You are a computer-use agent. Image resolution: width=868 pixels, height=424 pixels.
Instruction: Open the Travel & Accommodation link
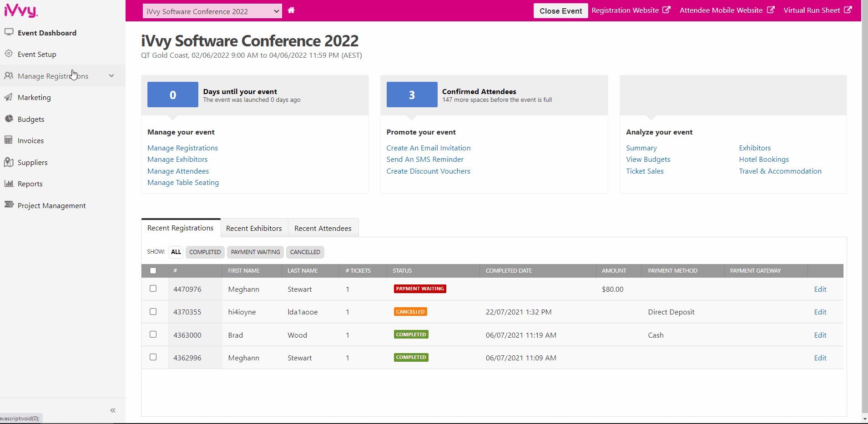coord(780,171)
